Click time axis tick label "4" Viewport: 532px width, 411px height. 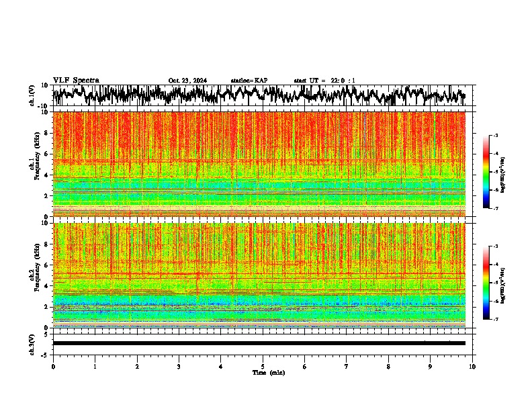coord(221,367)
